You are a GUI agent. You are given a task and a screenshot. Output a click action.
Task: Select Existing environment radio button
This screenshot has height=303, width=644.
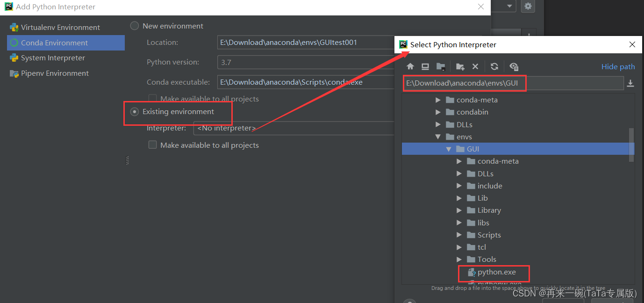(x=135, y=111)
